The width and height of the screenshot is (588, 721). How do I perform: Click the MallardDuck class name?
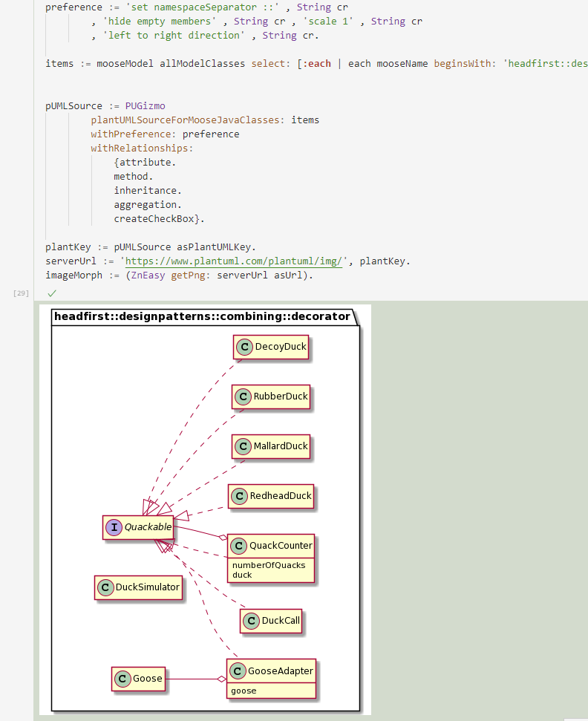click(281, 446)
